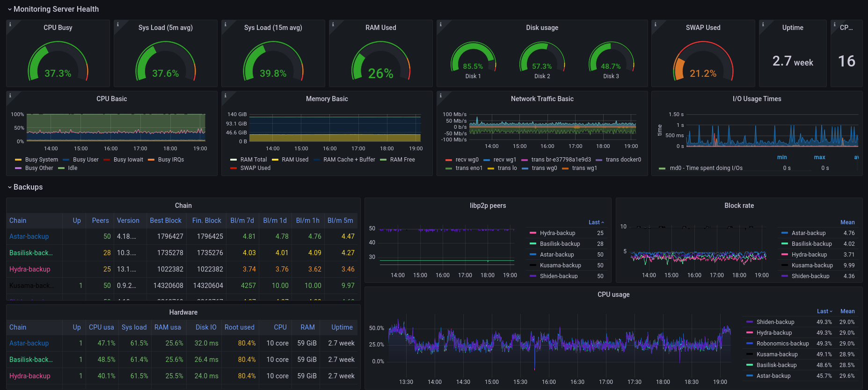Image resolution: width=868 pixels, height=390 pixels.
Task: Click the info icon on SWAP Used panel
Action: point(655,24)
